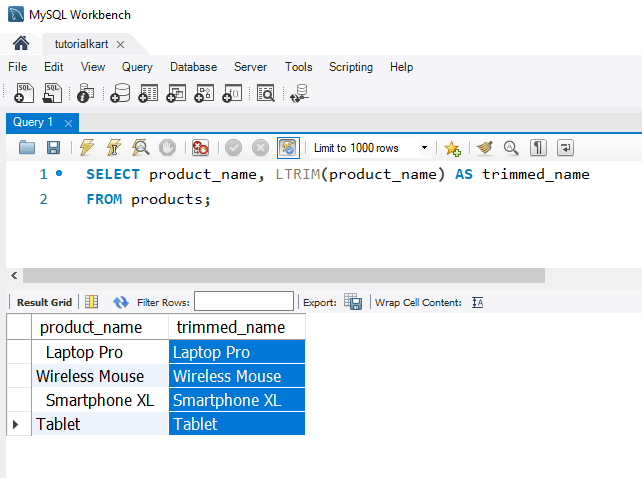The image size is (642, 478).
Task: Close the tutorialkart connection tab
Action: point(120,44)
